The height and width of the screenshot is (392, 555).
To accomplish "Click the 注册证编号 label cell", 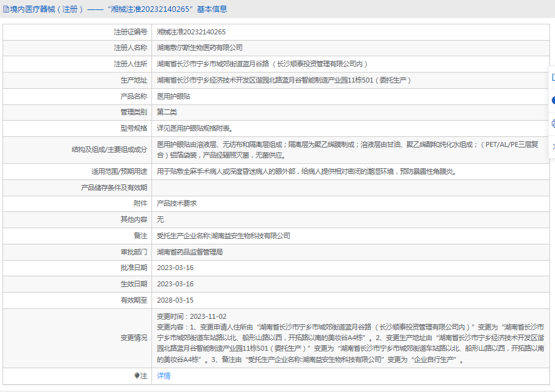I will point(130,32).
